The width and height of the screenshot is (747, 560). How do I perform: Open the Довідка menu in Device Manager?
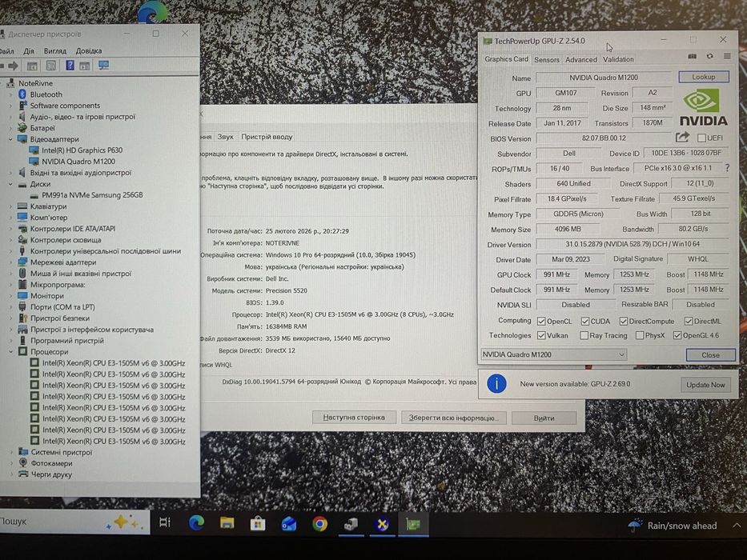(x=89, y=50)
